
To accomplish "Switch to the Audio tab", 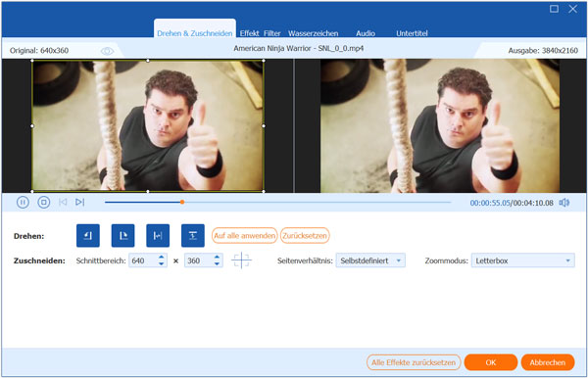I will [x=366, y=33].
